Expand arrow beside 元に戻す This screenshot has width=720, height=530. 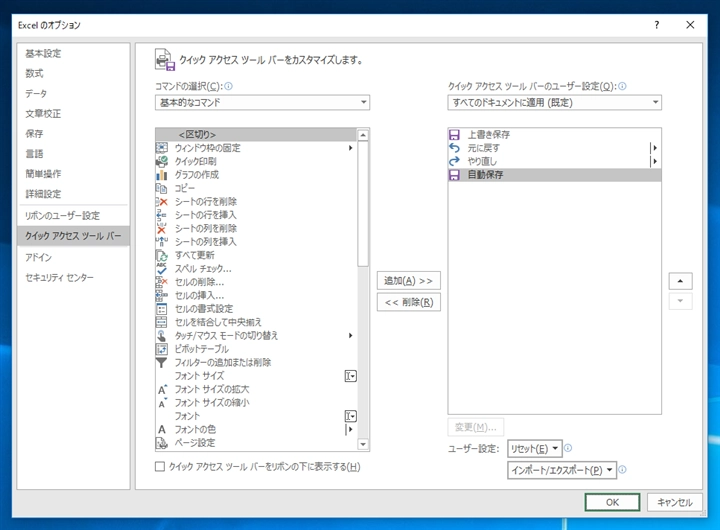654,148
